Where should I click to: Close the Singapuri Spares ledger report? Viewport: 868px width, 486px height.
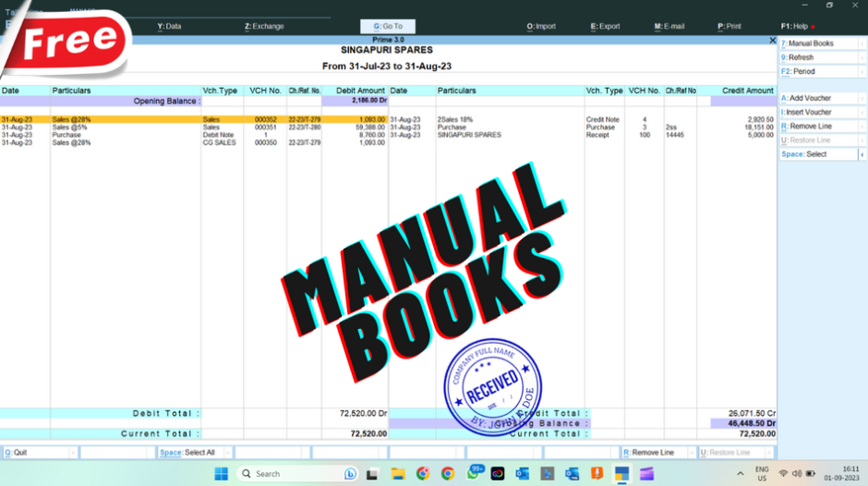click(773, 41)
